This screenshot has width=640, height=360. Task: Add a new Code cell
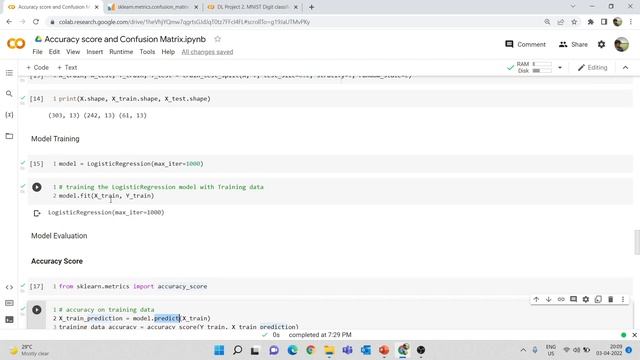[x=37, y=67]
